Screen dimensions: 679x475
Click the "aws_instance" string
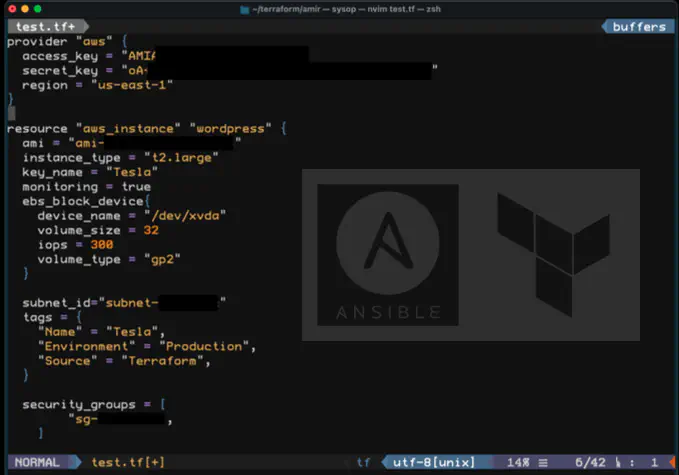(128, 129)
